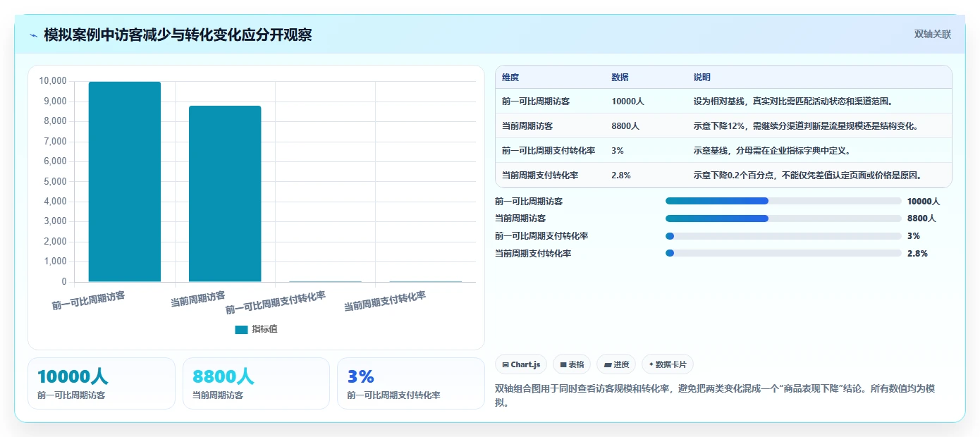
Task: Click the 当前周期支付转化率 progress bar
Action: tap(783, 253)
